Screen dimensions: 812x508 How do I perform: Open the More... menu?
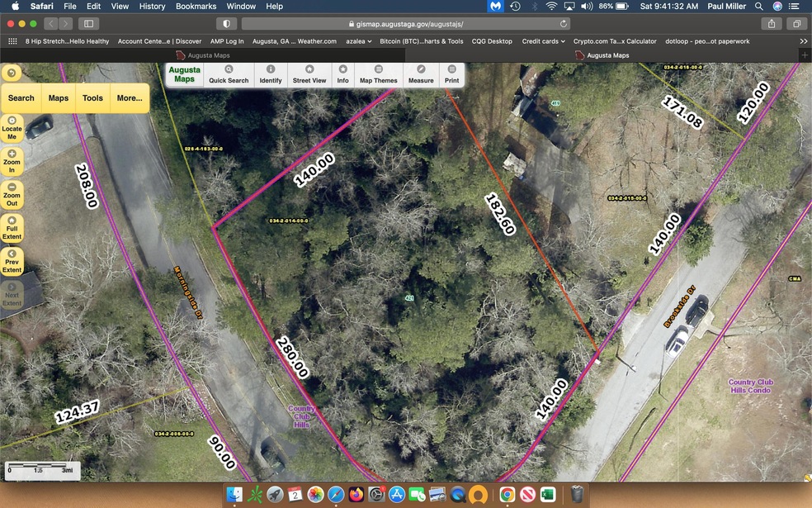pos(130,98)
